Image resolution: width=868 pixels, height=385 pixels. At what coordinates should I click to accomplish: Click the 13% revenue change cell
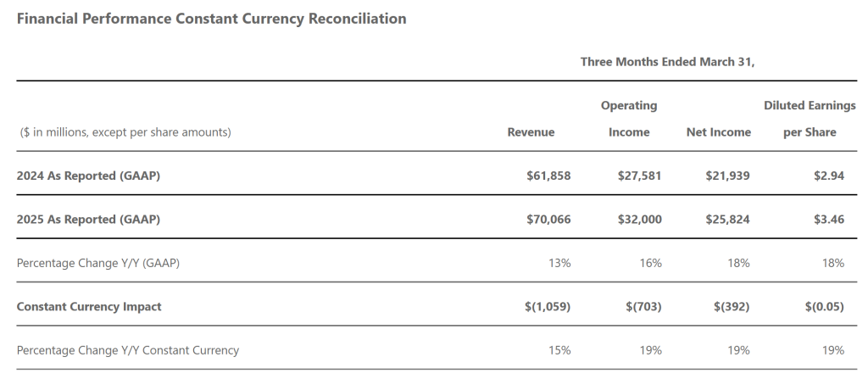click(x=559, y=263)
